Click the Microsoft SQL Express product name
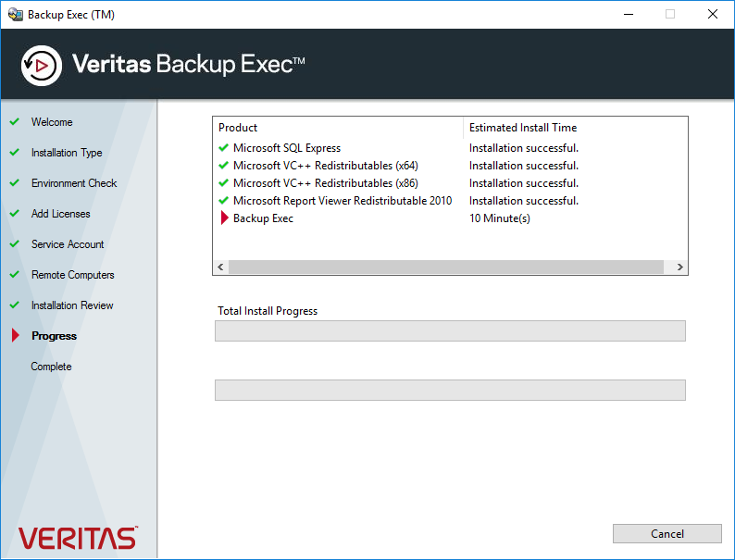This screenshot has height=560, width=735. pos(287,148)
